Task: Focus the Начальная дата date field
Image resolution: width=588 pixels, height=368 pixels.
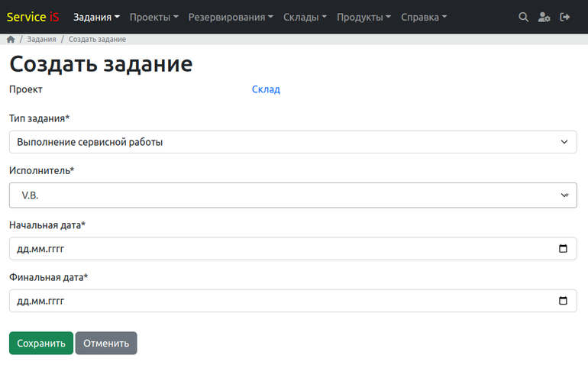Action: [293, 248]
